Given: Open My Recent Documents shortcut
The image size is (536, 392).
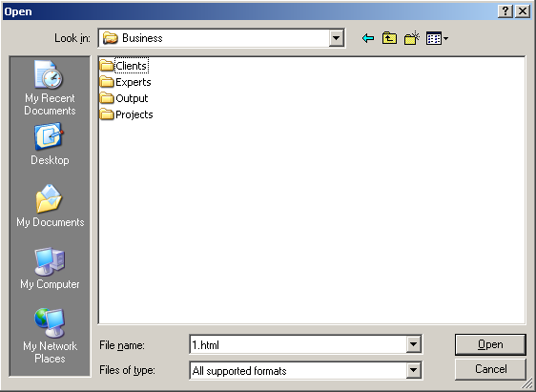Looking at the screenshot, I should click(50, 88).
